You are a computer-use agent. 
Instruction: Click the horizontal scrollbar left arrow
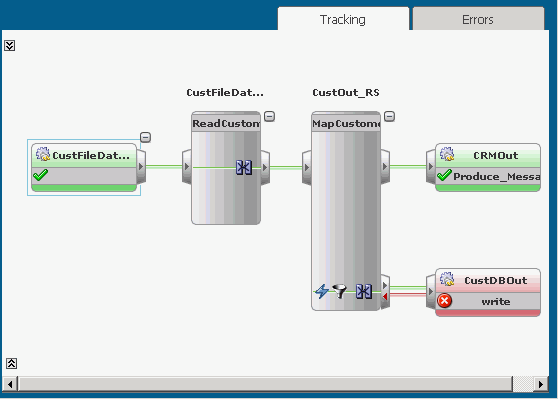click(x=10, y=384)
